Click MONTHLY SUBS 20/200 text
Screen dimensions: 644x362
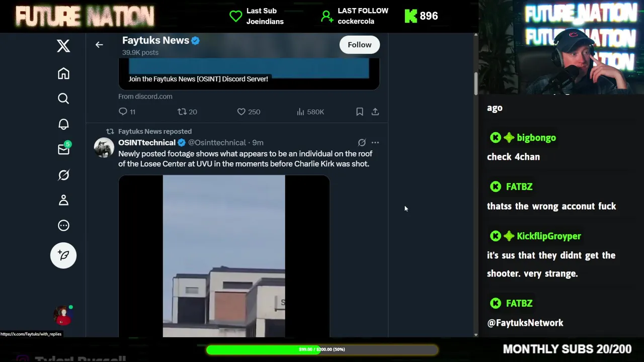click(567, 349)
